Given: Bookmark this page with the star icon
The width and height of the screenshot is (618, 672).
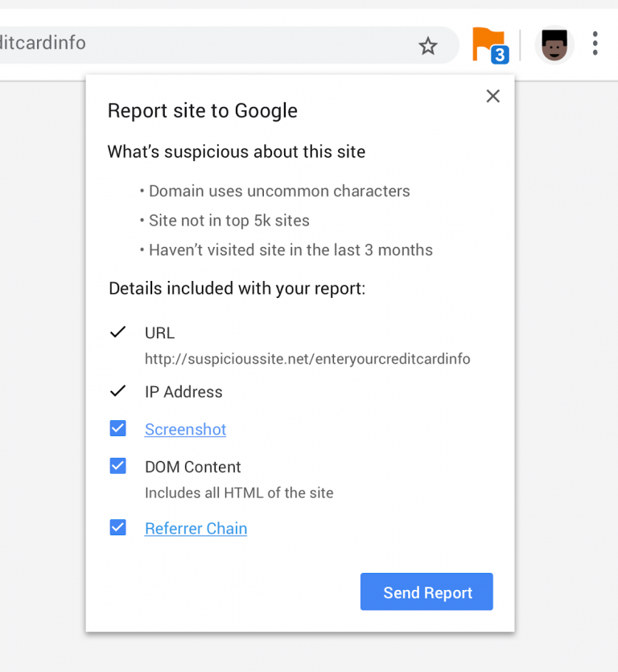Looking at the screenshot, I should (x=428, y=46).
